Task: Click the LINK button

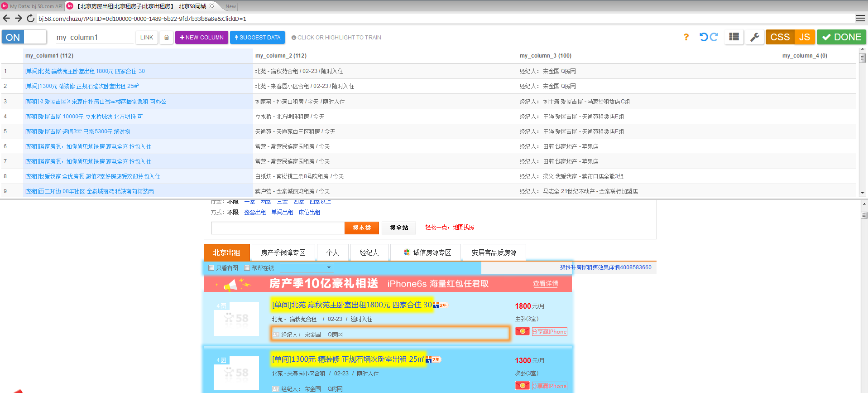Action: tap(147, 38)
